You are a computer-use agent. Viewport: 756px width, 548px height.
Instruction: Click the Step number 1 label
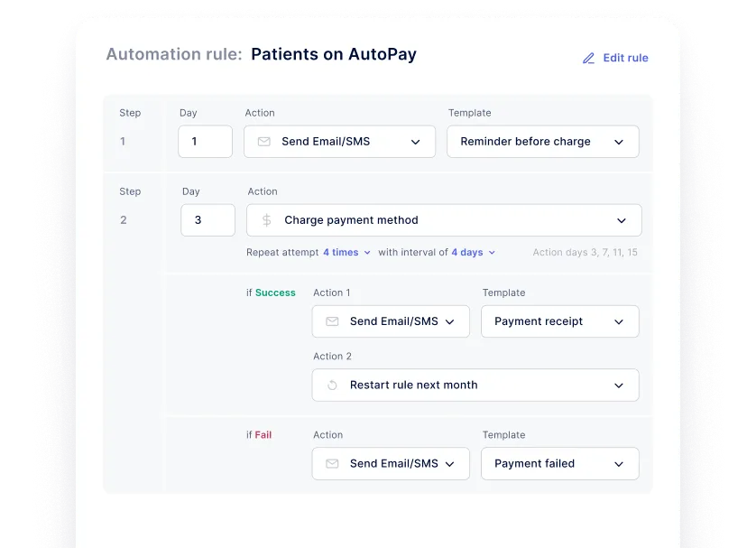(x=123, y=142)
